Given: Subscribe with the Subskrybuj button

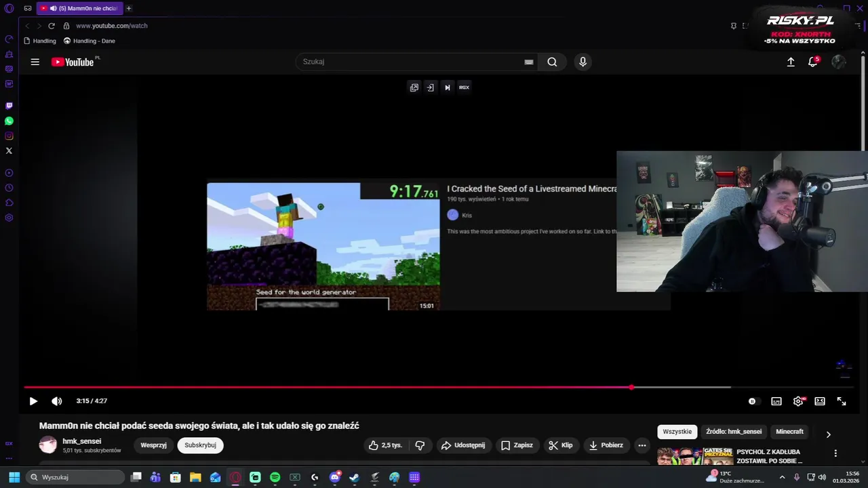Looking at the screenshot, I should pos(201,445).
